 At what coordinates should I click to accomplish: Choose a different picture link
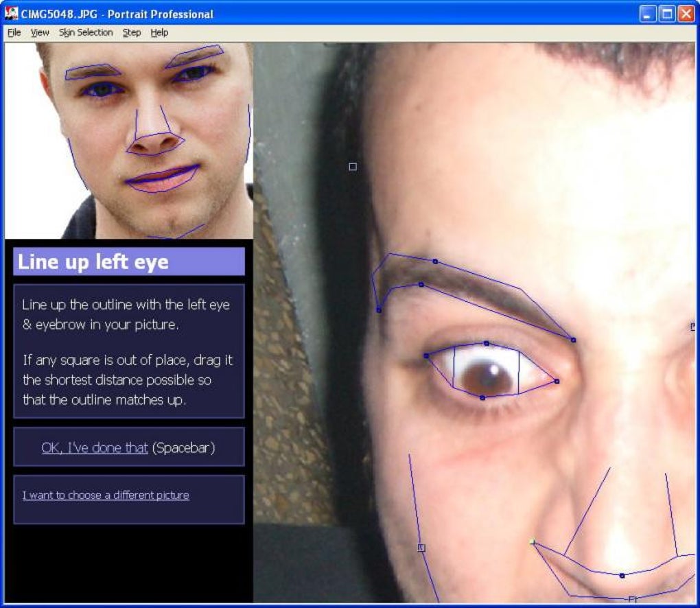pos(106,495)
